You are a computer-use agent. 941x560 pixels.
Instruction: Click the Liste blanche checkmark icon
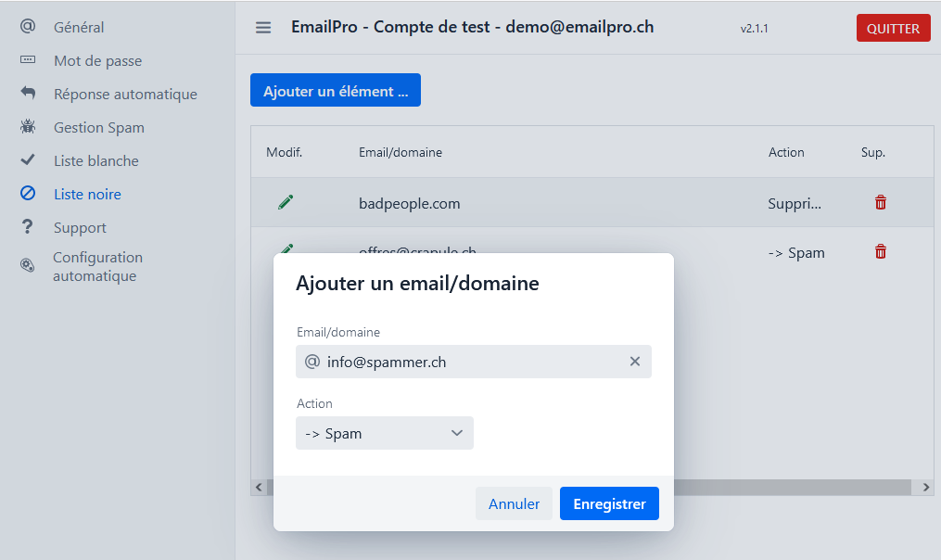tap(28, 160)
